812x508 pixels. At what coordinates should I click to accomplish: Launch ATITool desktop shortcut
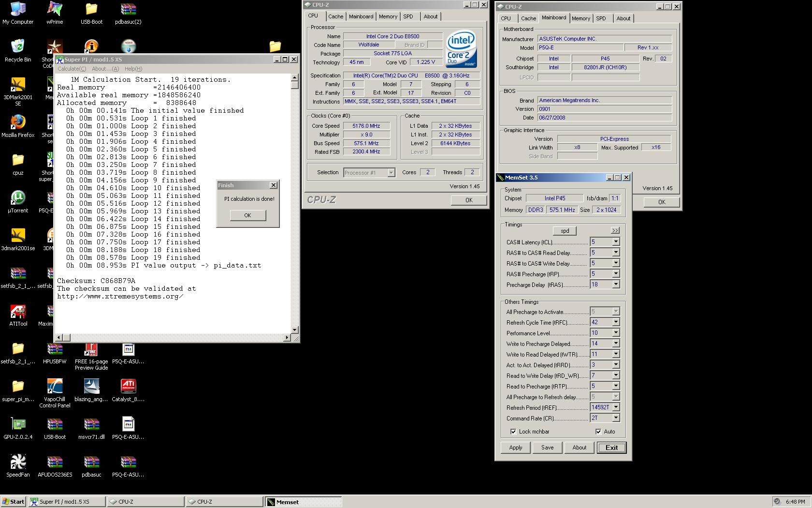click(x=18, y=315)
